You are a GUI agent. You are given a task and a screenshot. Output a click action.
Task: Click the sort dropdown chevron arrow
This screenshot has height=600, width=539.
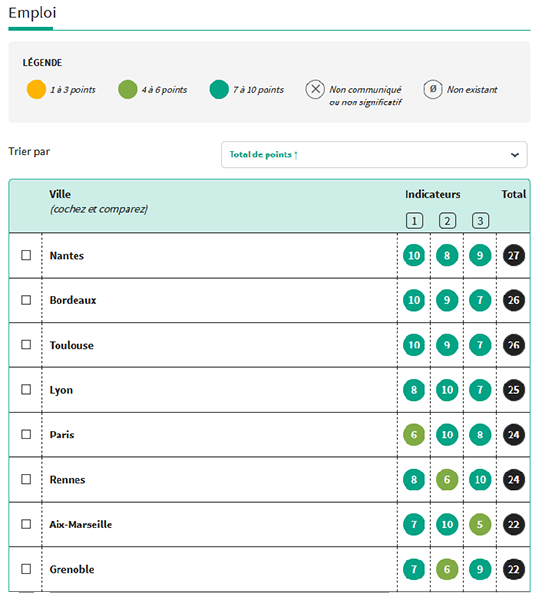click(515, 155)
